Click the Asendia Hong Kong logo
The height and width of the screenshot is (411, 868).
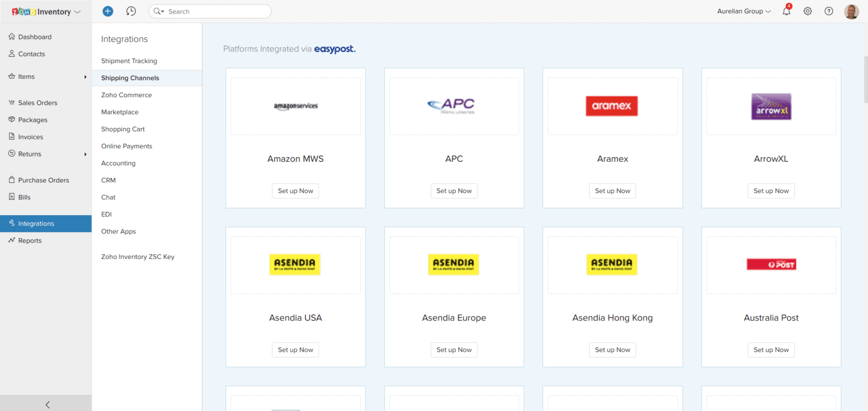612,264
